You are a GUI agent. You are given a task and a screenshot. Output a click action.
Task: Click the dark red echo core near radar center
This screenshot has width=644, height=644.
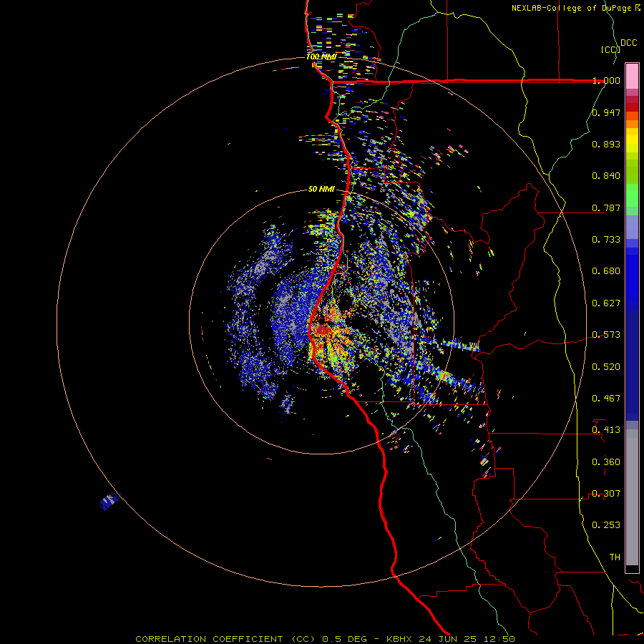[323, 330]
